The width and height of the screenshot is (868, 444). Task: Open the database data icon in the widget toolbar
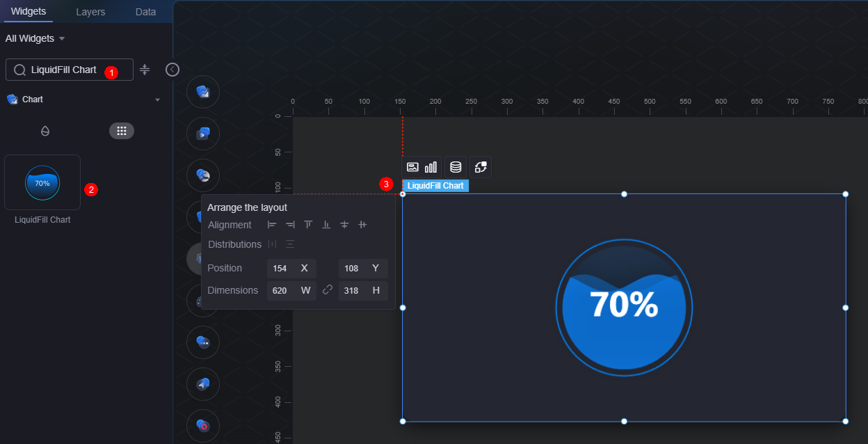point(456,167)
